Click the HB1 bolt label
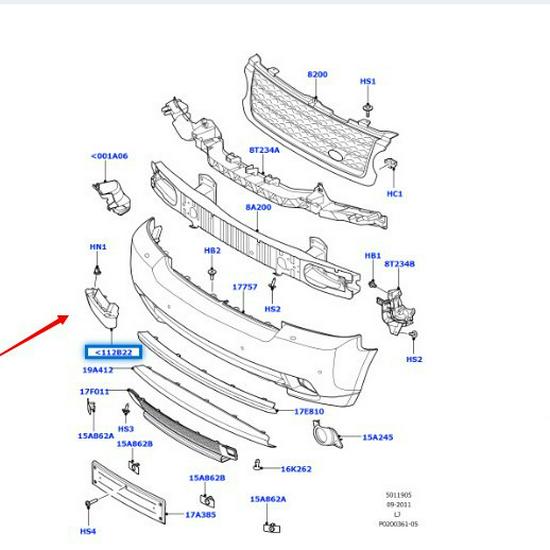550x550 pixels. [x=373, y=256]
